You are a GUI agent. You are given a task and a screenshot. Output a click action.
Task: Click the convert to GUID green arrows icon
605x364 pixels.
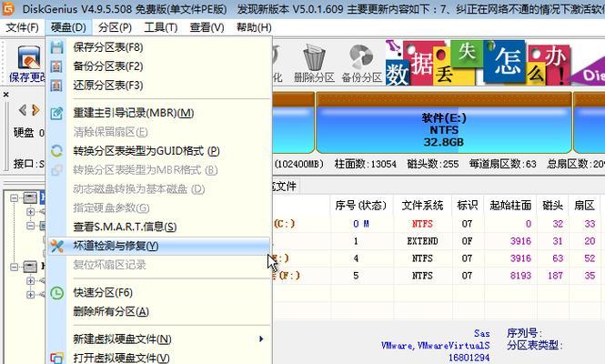point(56,151)
